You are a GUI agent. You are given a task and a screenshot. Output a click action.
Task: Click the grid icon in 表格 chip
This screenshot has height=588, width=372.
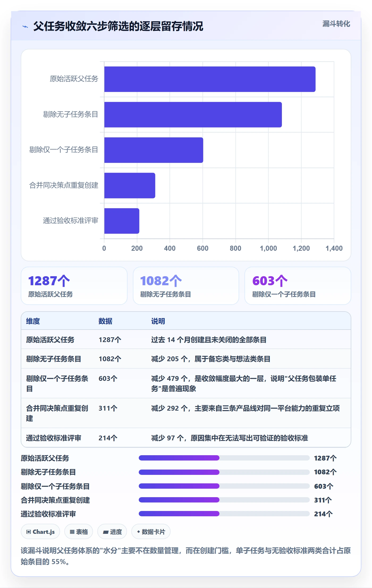point(72,532)
